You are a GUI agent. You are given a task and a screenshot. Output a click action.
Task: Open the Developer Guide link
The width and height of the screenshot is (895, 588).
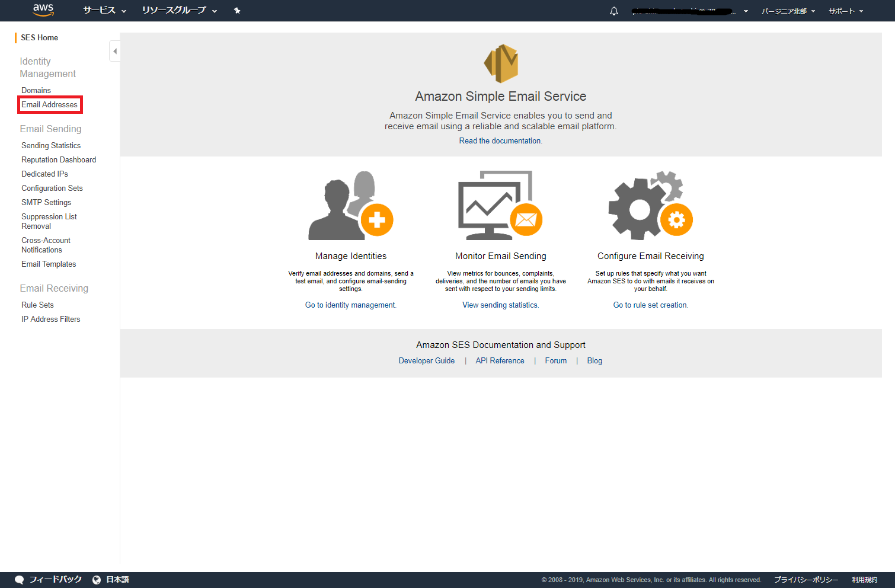pyautogui.click(x=426, y=360)
